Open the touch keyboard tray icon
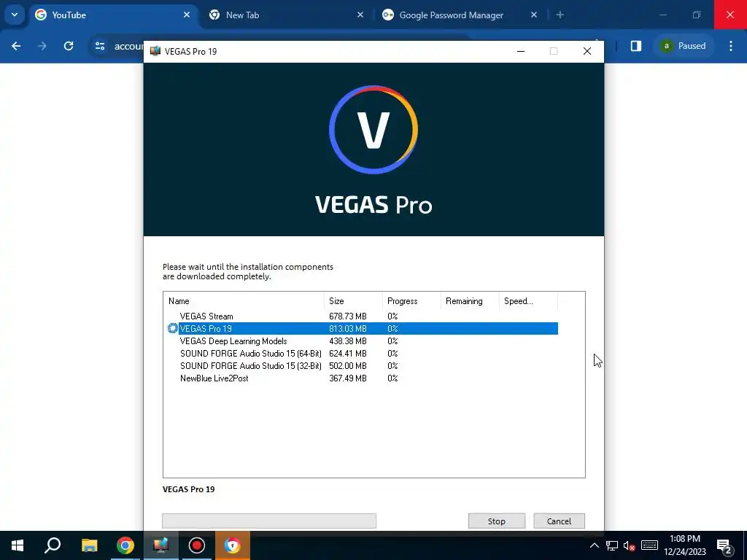The image size is (747, 560). 649,545
